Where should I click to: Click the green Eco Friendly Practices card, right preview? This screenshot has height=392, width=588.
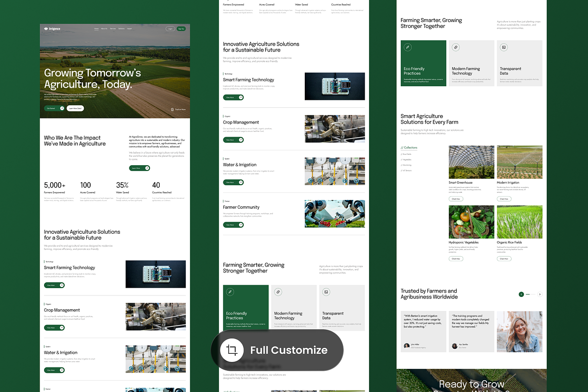coord(423,63)
